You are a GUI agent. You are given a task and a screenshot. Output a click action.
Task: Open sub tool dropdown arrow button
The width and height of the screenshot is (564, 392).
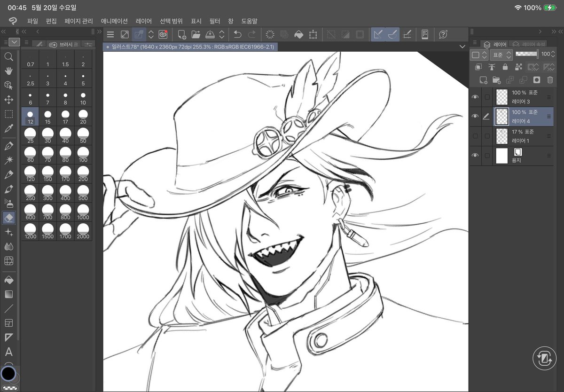coord(14,42)
